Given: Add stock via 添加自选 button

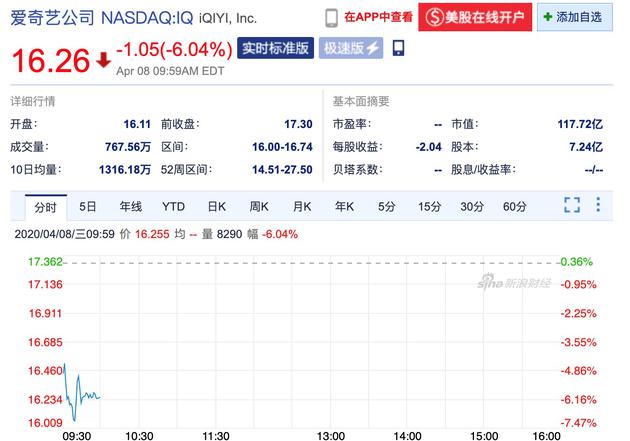Looking at the screenshot, I should 575,17.
